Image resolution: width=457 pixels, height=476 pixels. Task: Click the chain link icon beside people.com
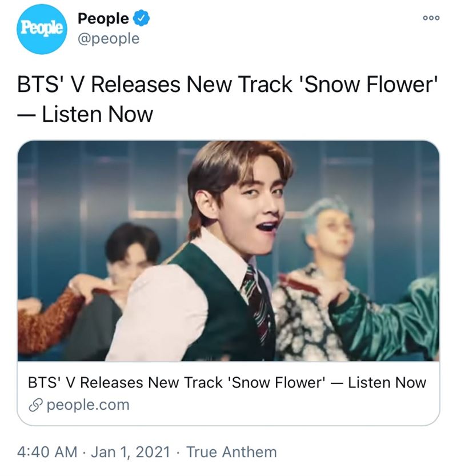coord(35,405)
